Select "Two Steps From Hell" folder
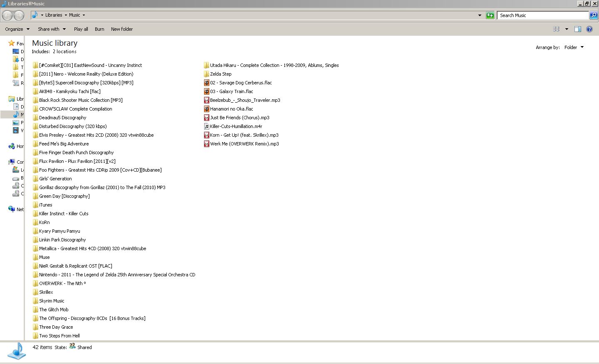Viewport: 599px width, 364px height. (56, 336)
